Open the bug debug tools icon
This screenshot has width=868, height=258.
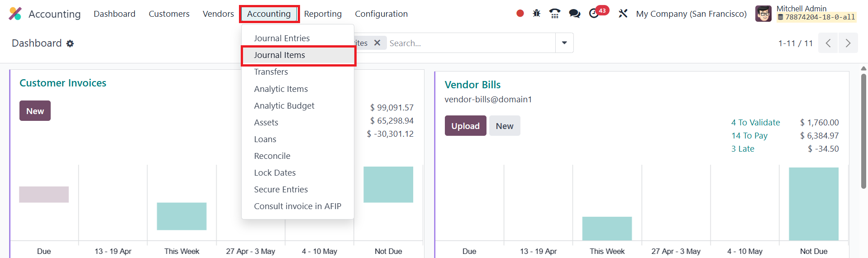click(x=537, y=14)
